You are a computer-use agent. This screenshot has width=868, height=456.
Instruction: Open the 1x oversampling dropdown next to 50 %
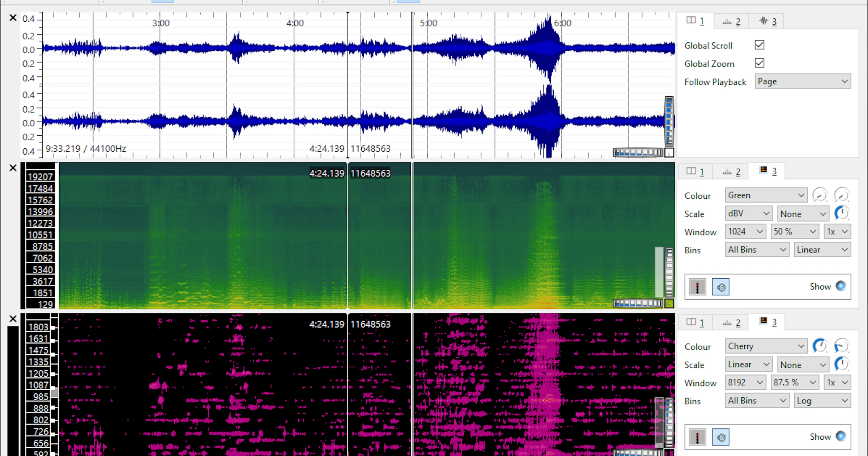837,232
